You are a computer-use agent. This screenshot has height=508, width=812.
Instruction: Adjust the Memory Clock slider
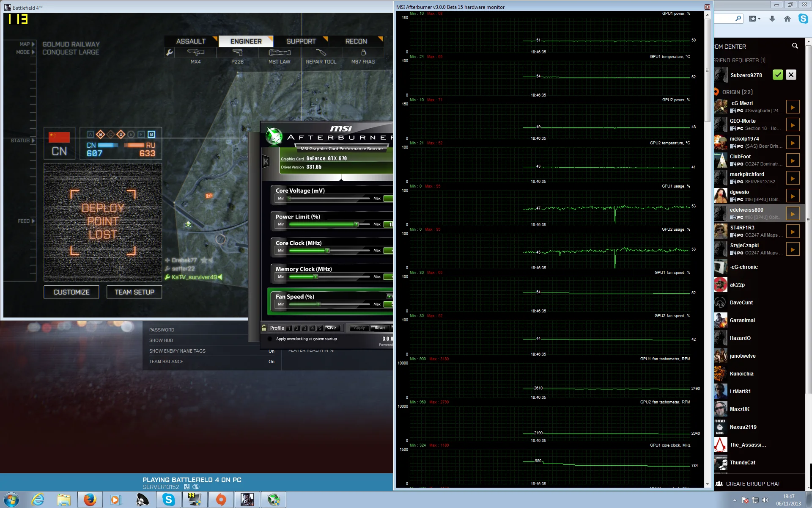pyautogui.click(x=330, y=276)
